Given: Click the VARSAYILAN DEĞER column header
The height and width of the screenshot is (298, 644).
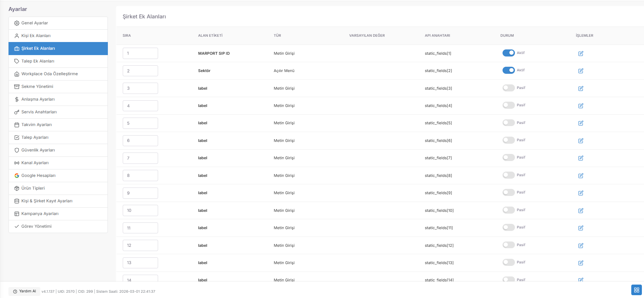Looking at the screenshot, I should [x=367, y=36].
